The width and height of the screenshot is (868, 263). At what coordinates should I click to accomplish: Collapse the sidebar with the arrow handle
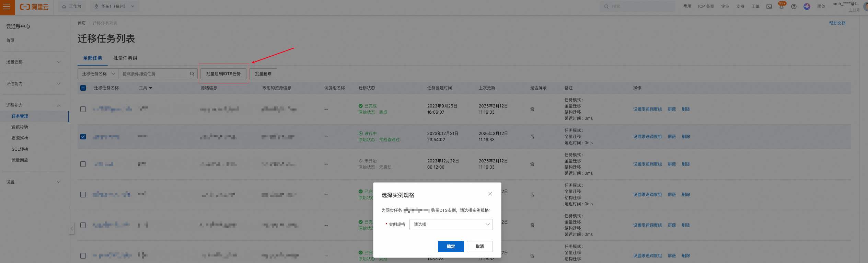(72, 228)
